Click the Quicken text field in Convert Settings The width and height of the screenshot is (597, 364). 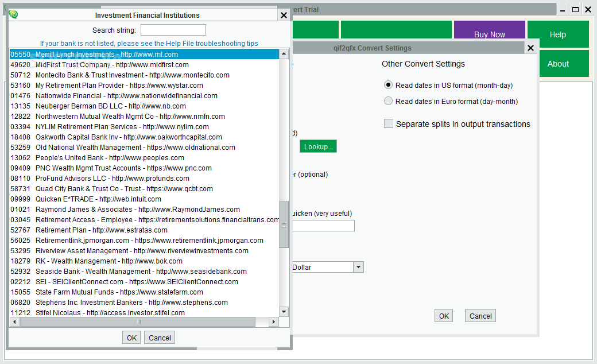(x=323, y=226)
